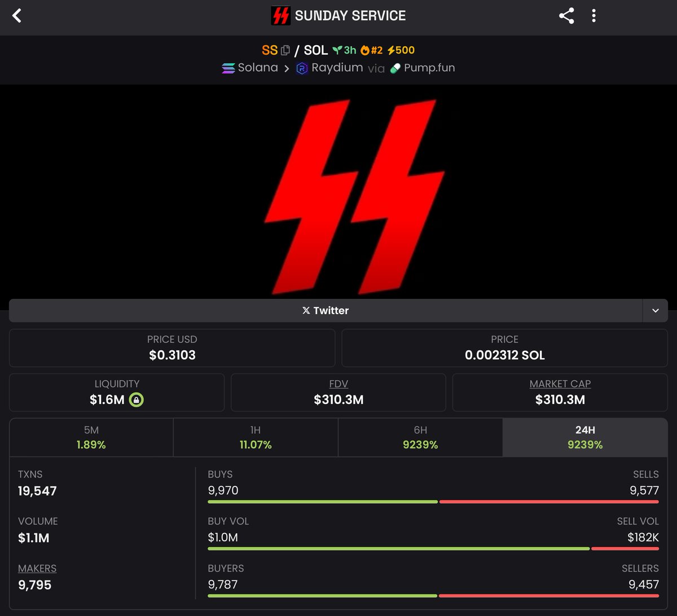Select the 5M timeframe tab

(91, 437)
